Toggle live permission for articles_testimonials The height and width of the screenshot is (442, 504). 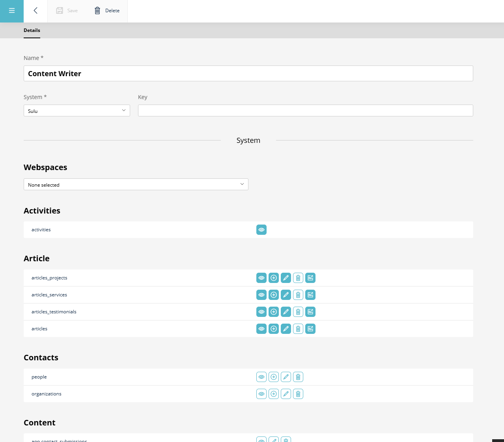[x=310, y=312]
